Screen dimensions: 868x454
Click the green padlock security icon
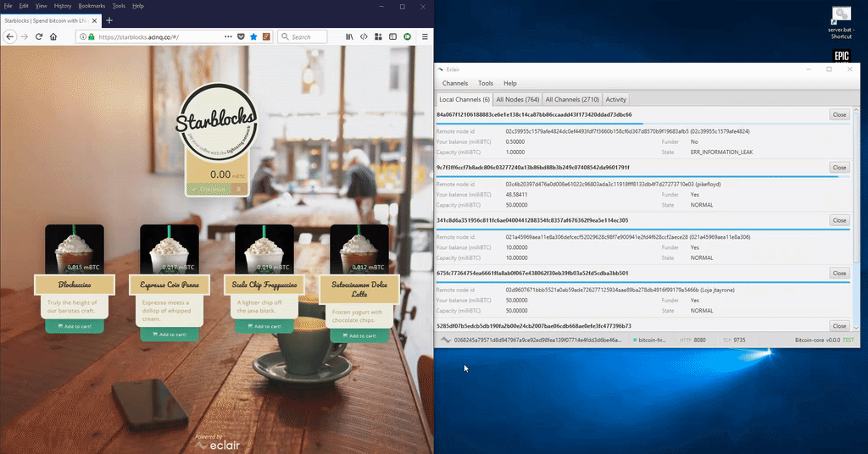[x=92, y=36]
